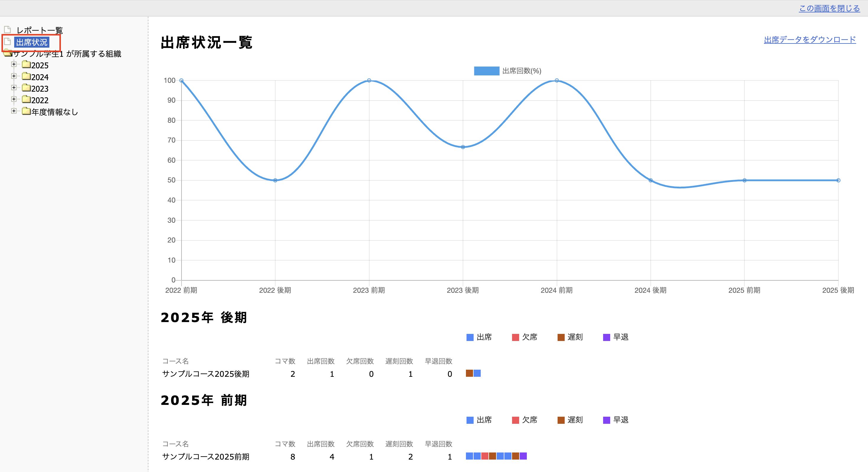Toggle the 出席回数(%) chart legend swatch
The height and width of the screenshot is (472, 868).
click(x=486, y=71)
